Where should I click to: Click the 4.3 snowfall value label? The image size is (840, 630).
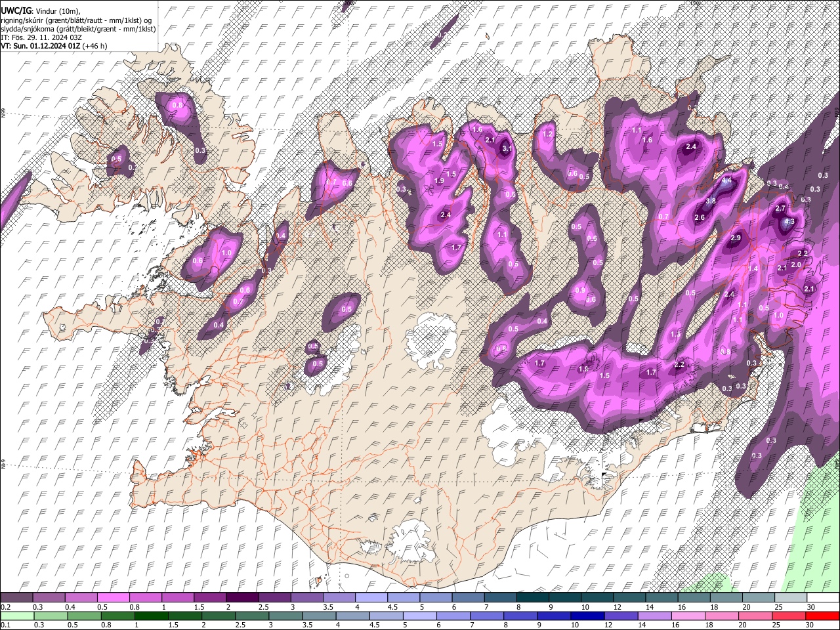(x=789, y=222)
